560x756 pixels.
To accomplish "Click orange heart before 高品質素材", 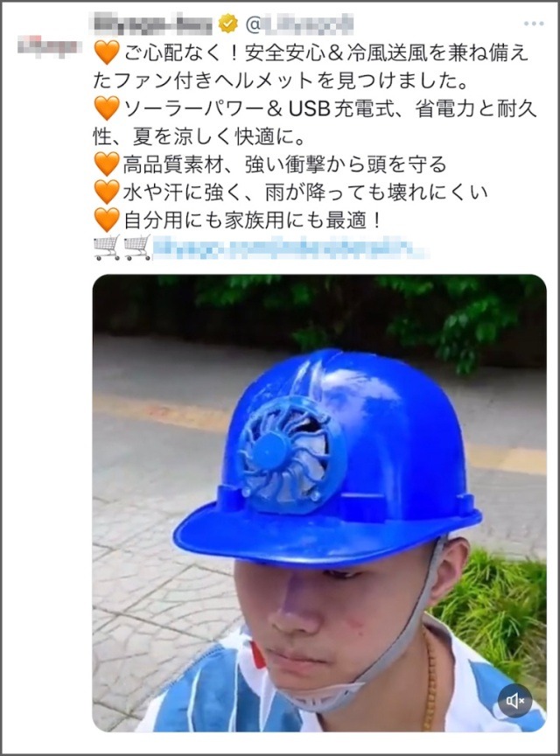I will click(107, 164).
